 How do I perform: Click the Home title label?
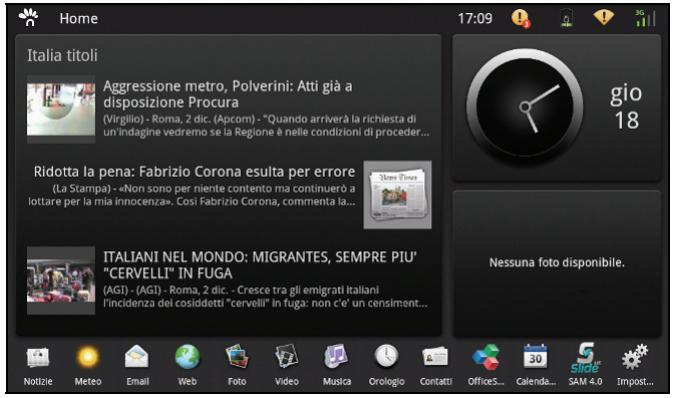pos(79,18)
